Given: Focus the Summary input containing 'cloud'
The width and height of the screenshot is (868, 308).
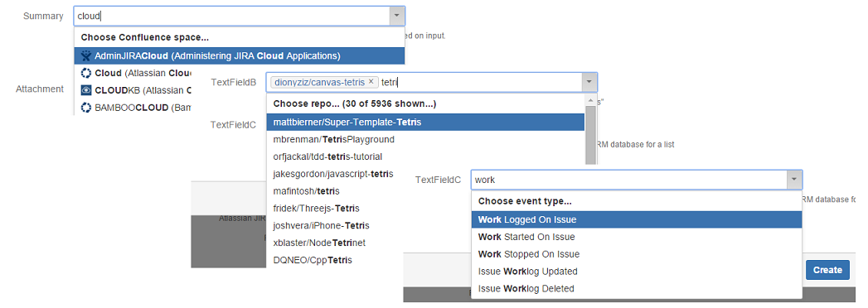Looking at the screenshot, I should [x=232, y=16].
